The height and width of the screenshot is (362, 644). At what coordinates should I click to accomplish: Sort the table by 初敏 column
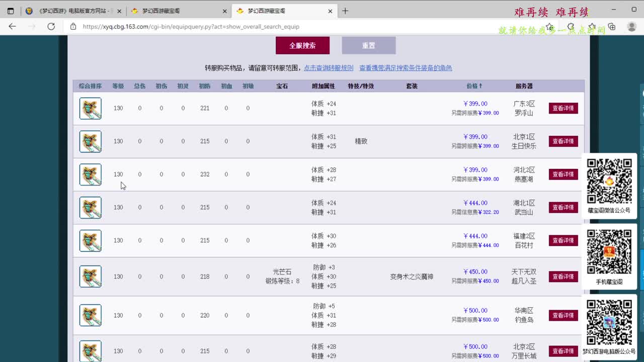tap(248, 86)
